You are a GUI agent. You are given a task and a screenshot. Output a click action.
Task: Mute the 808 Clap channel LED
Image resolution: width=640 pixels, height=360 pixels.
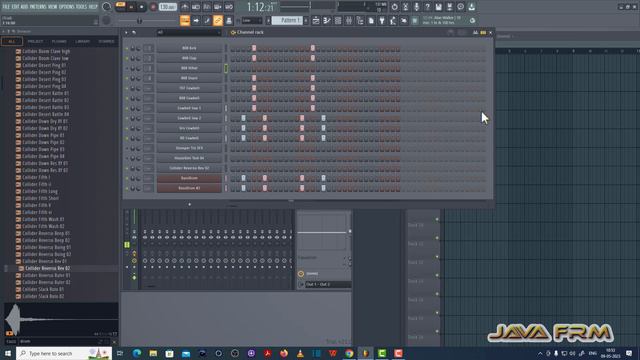click(x=127, y=58)
